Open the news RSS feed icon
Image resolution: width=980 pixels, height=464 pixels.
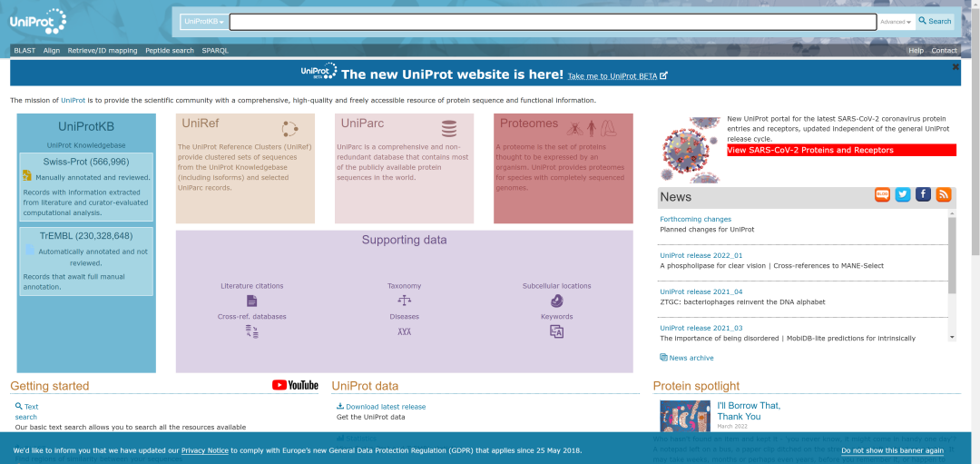tap(944, 194)
